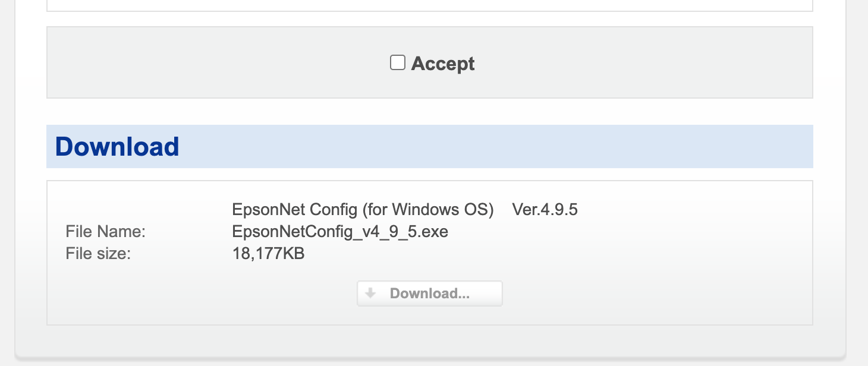Enable the Accept agreement option
This screenshot has width=868, height=366.
coord(397,62)
